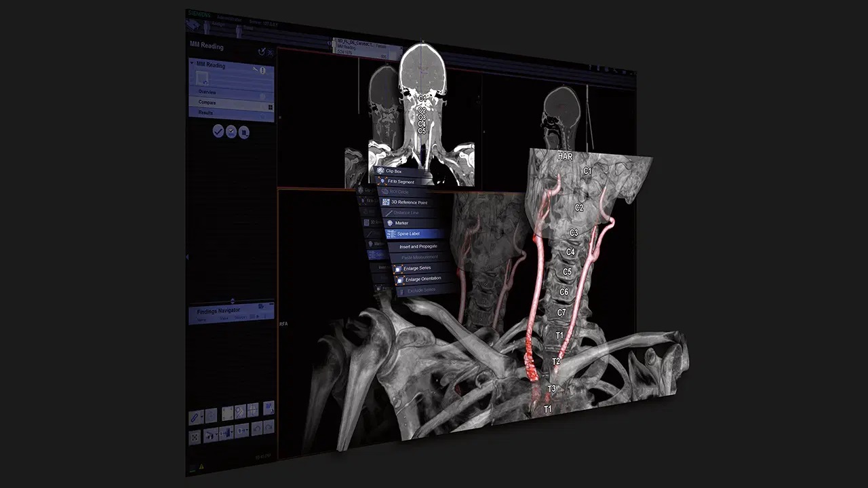Click the Clip Box tool icon
The image size is (868, 488).
coord(380,171)
